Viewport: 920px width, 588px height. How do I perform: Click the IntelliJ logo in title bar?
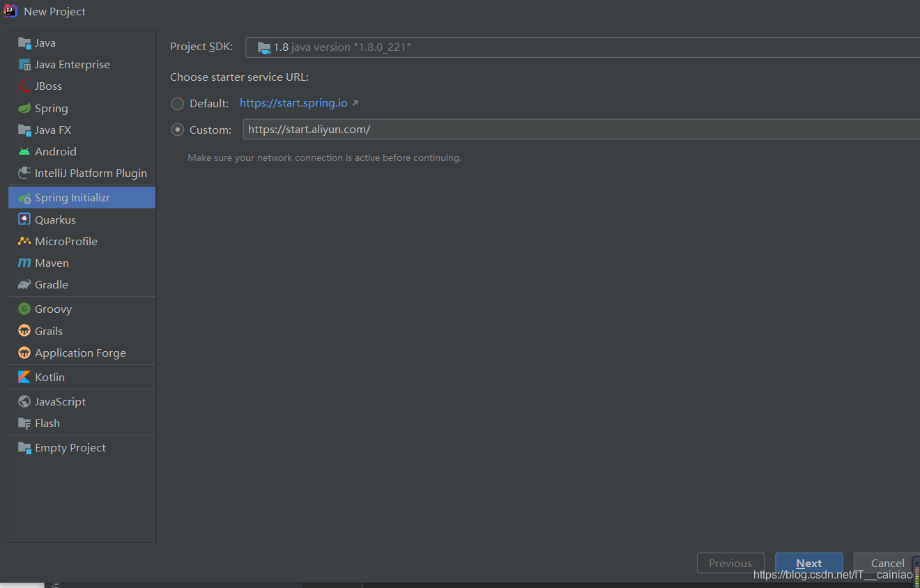10,10
